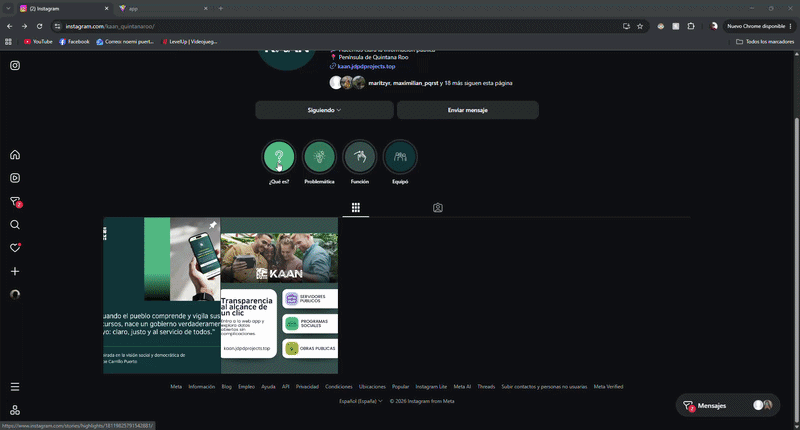
Task: Open the Función story highlight
Action: coord(360,157)
